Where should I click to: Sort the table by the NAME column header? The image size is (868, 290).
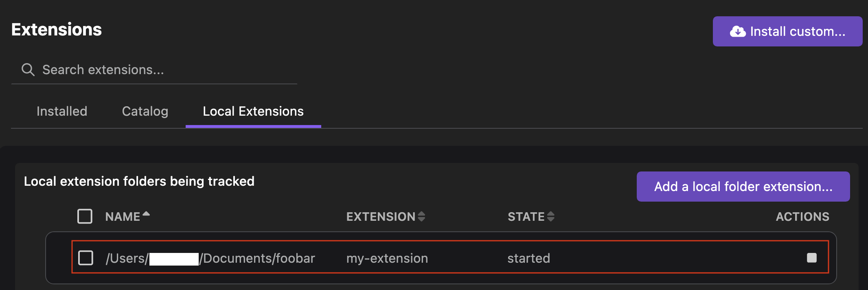124,216
